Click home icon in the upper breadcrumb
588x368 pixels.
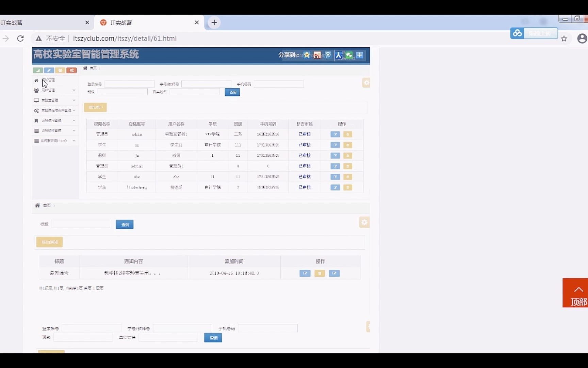tap(85, 68)
